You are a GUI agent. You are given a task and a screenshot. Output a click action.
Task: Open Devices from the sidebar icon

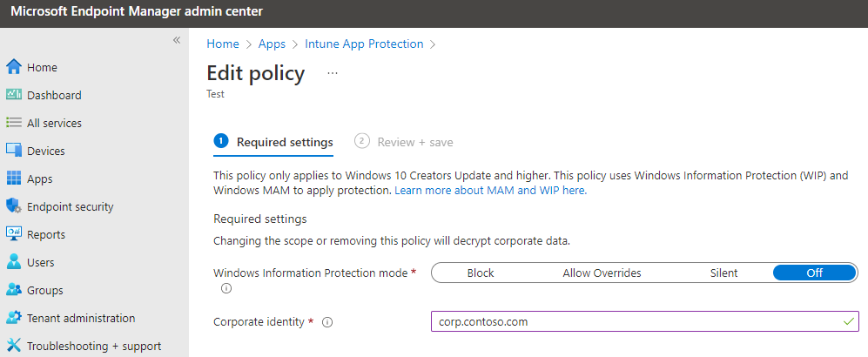pos(13,151)
